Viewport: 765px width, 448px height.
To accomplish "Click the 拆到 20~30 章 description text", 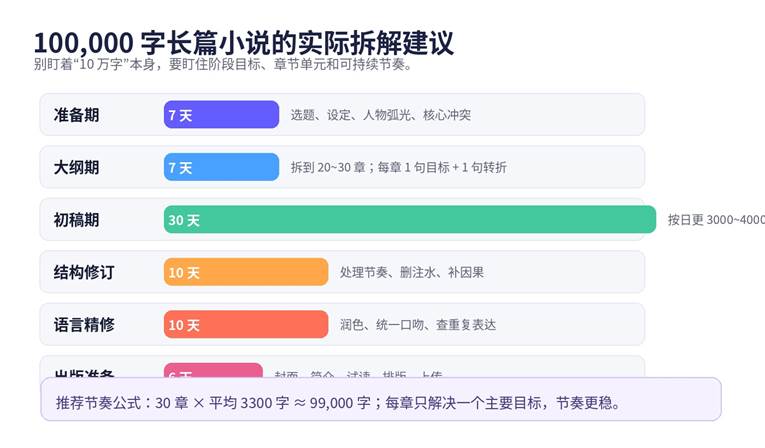I will 398,167.
